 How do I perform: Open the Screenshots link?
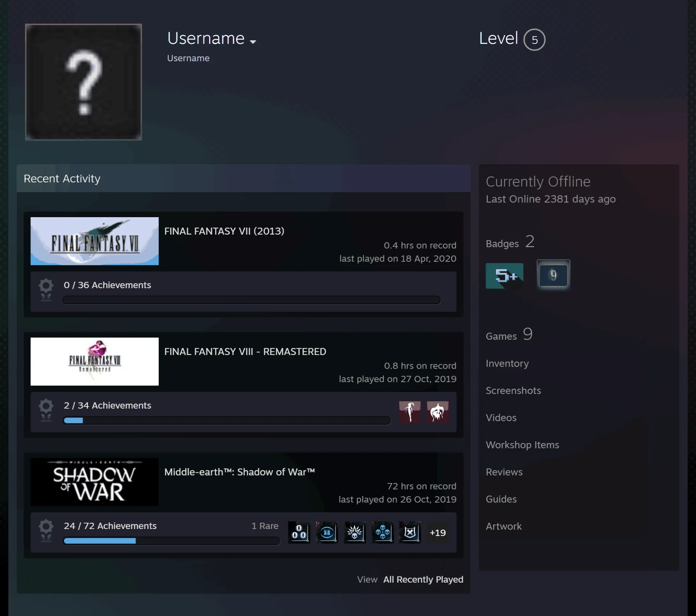(513, 390)
